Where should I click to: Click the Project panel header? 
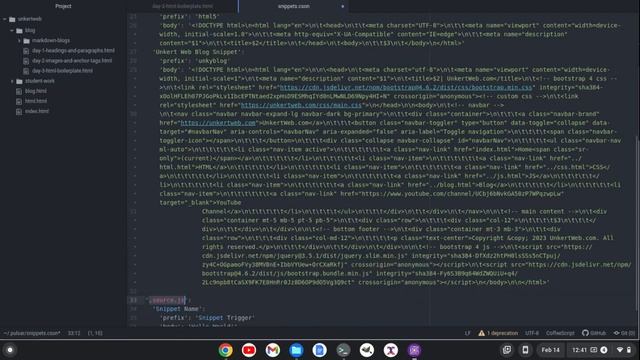(63, 6)
